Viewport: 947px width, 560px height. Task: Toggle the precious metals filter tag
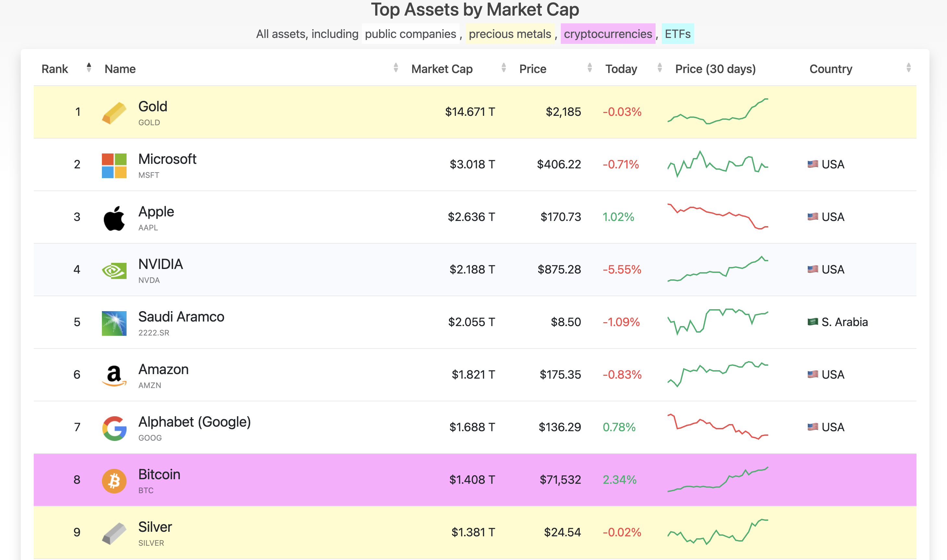(x=510, y=34)
